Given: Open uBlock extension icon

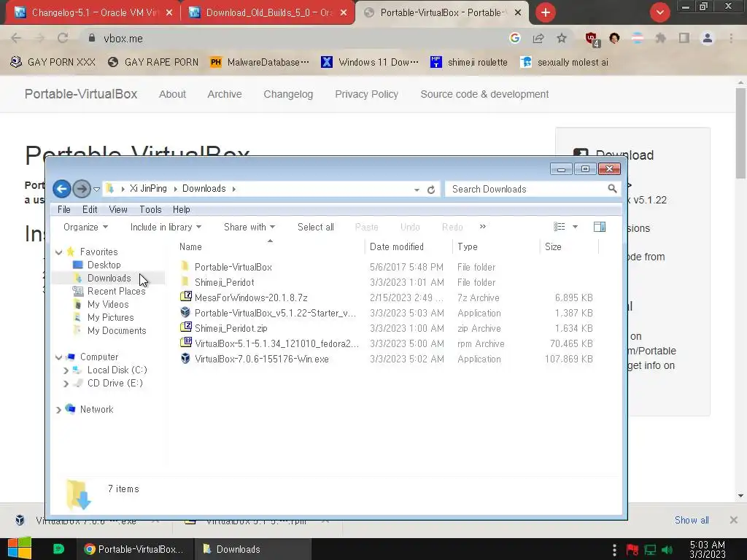Looking at the screenshot, I should point(592,39).
